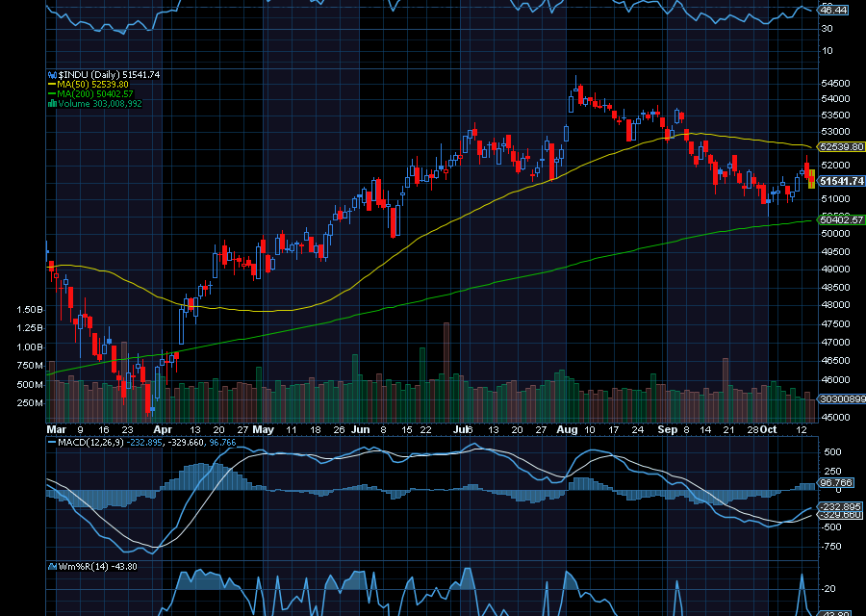This screenshot has width=866, height=616.
Task: Click the 46.44 value tag on right axis
Action: tap(833, 10)
